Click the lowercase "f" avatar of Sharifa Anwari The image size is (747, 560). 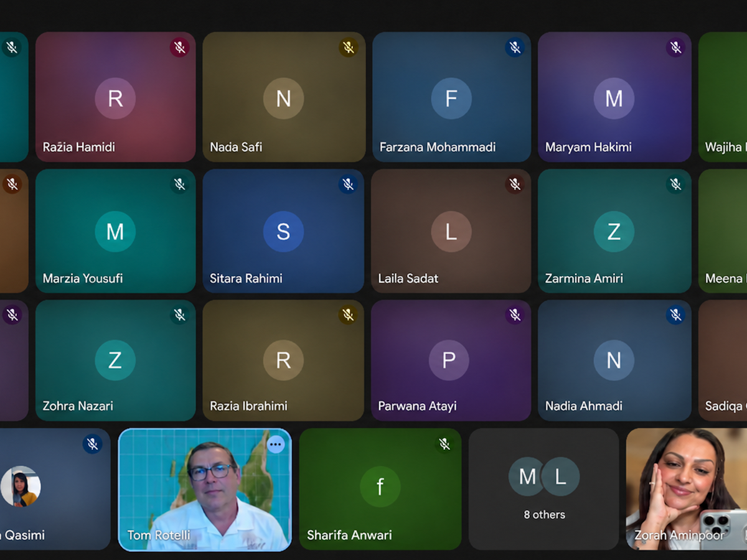380,487
